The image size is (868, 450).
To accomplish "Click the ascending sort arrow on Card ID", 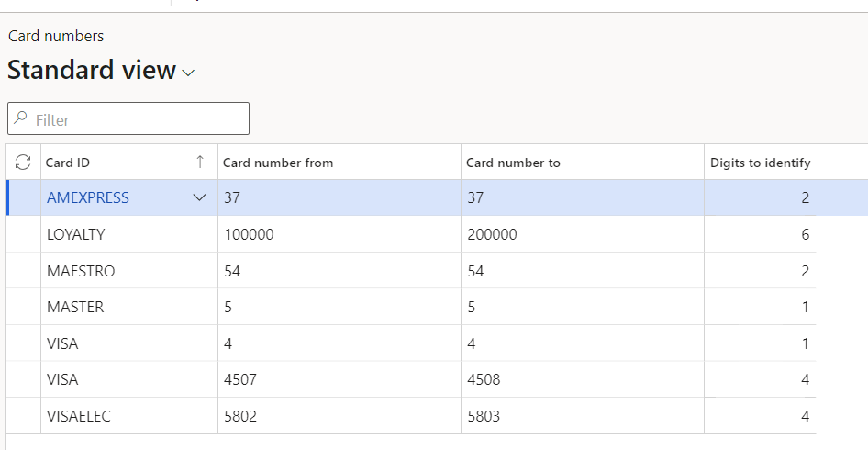I will (200, 162).
